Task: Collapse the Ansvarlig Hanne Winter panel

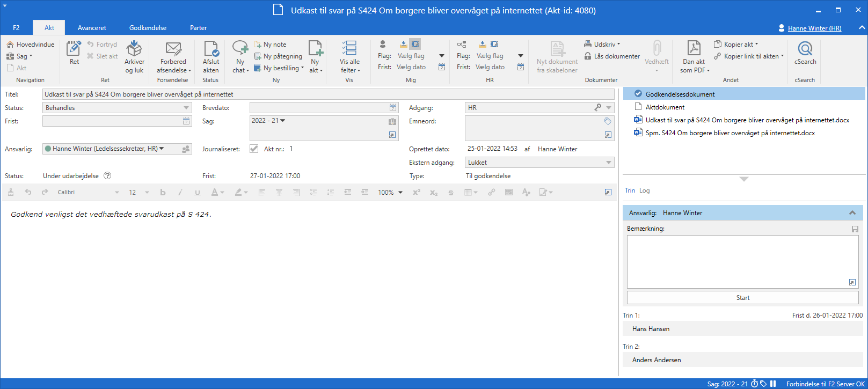Action: tap(852, 213)
